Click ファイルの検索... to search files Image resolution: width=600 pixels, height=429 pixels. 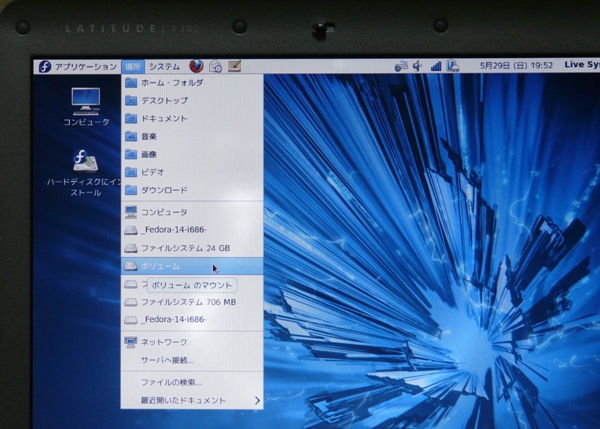pos(171,382)
